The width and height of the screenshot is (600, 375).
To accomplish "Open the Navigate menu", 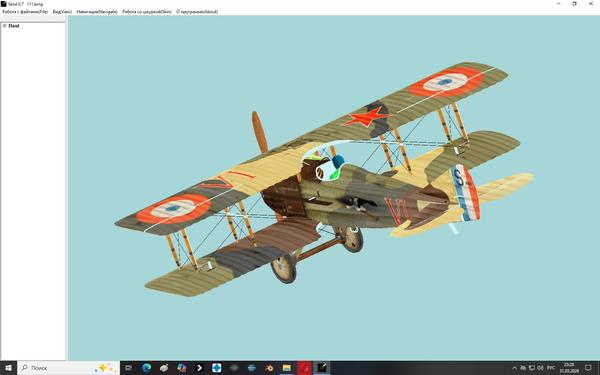I will point(97,12).
